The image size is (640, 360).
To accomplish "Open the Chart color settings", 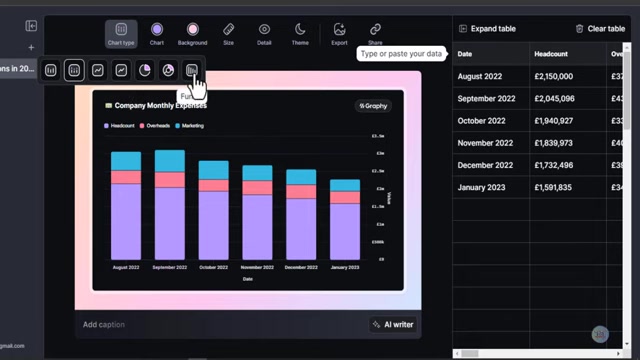I will [x=157, y=34].
